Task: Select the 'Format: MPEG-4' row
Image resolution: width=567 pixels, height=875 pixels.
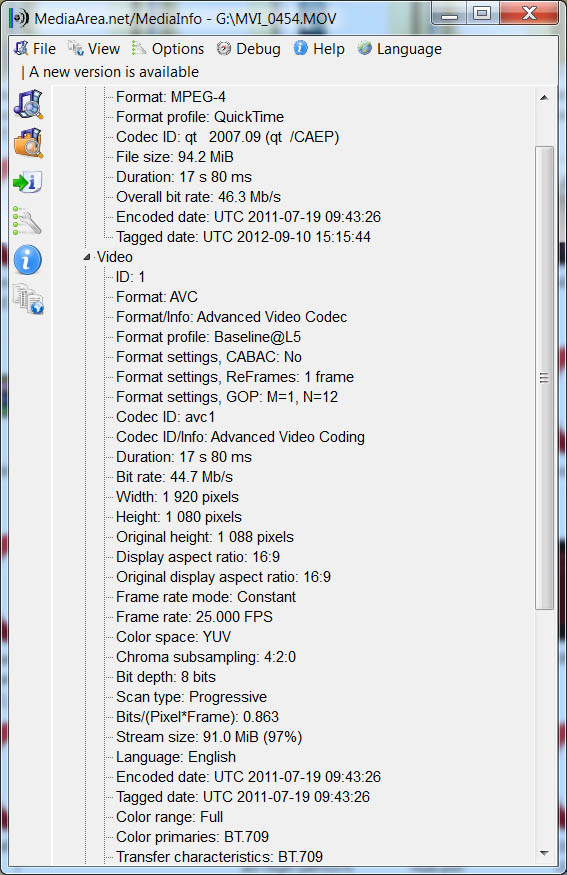Action: [x=171, y=97]
